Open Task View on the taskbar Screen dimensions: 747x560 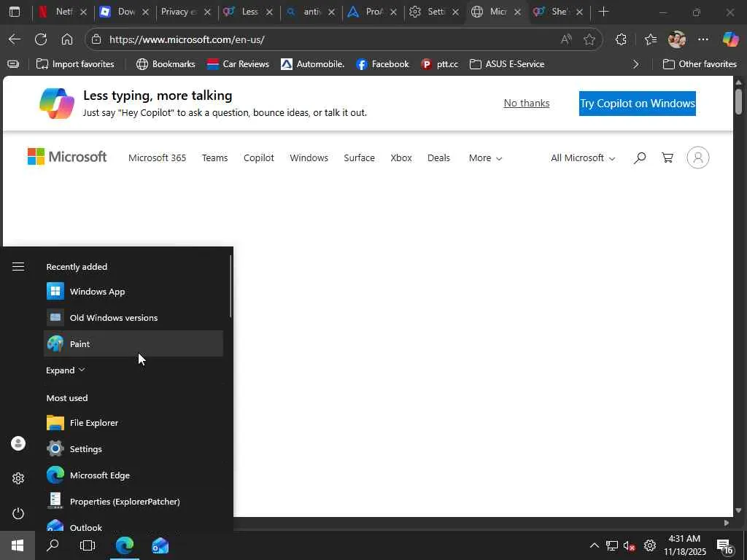coord(88,545)
